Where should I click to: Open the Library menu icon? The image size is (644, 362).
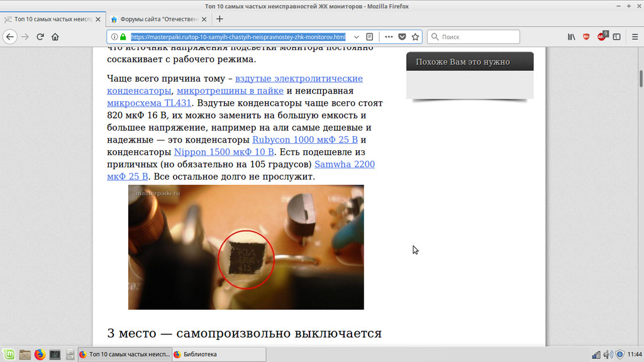point(571,37)
